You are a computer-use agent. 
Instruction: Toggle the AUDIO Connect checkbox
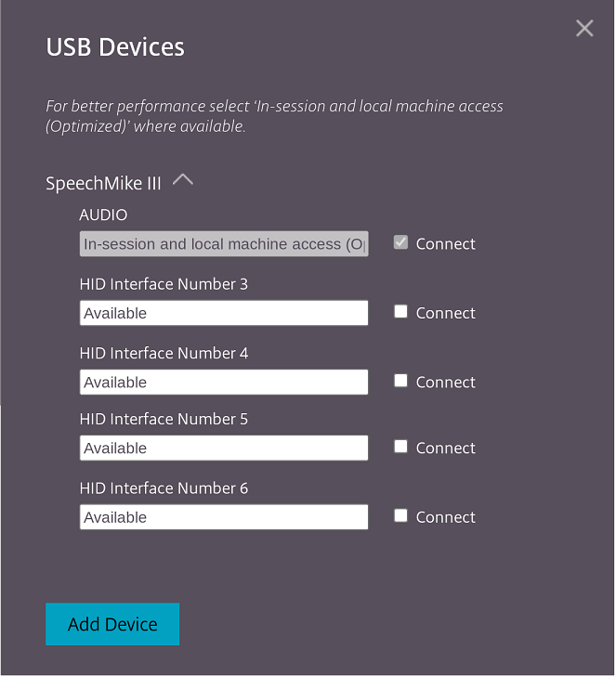tap(400, 243)
